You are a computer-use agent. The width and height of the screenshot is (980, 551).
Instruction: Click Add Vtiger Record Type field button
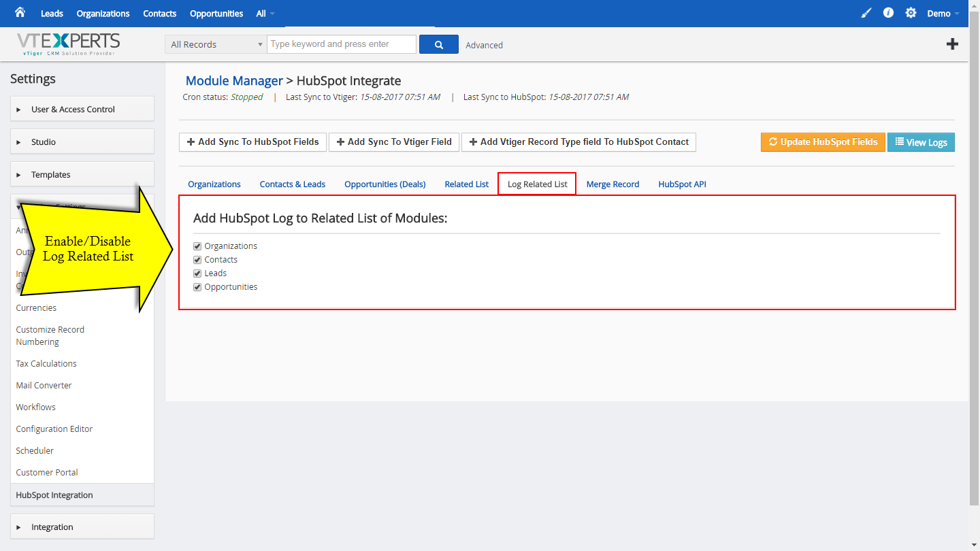coord(578,141)
